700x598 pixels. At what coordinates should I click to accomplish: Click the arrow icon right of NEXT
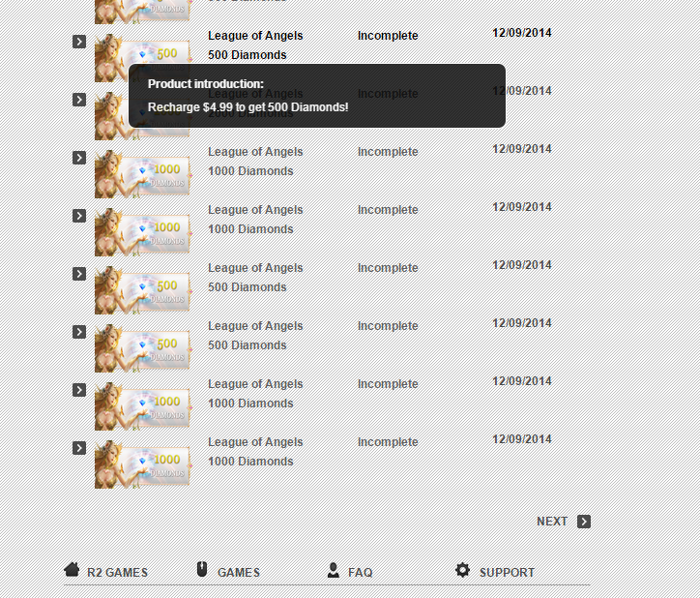584,522
